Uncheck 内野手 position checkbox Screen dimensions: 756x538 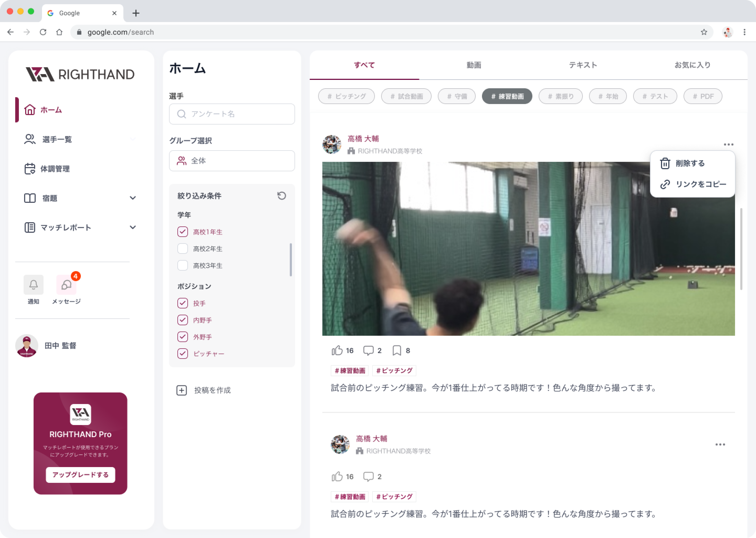tap(183, 320)
